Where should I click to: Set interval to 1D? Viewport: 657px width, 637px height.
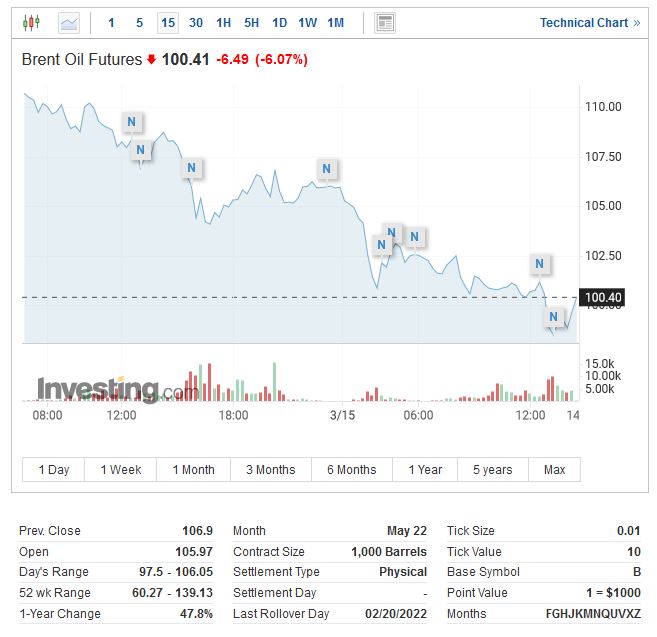click(x=279, y=22)
